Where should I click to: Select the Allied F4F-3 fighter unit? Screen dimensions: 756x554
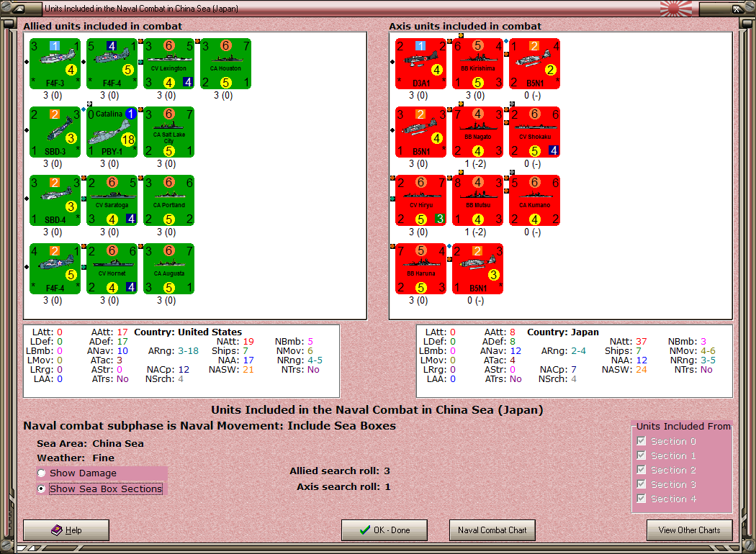(x=55, y=63)
